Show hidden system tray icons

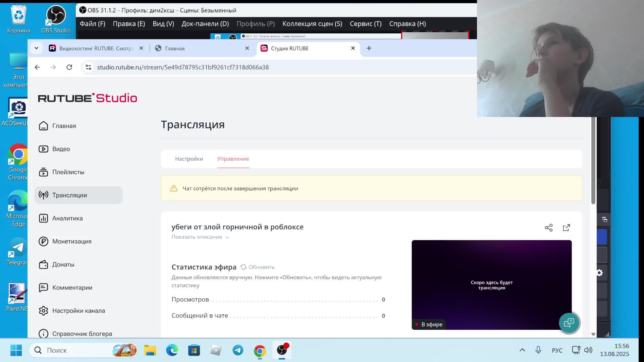point(522,350)
